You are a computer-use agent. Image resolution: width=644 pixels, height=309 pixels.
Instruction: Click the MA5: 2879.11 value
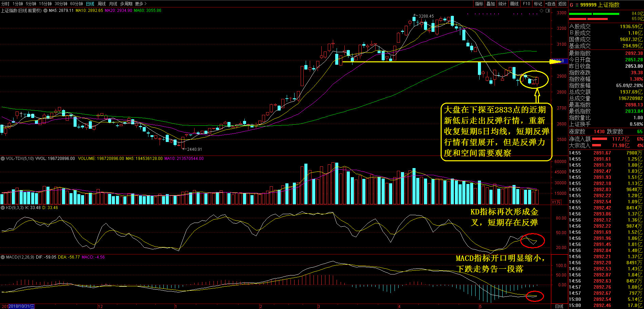click(61, 11)
